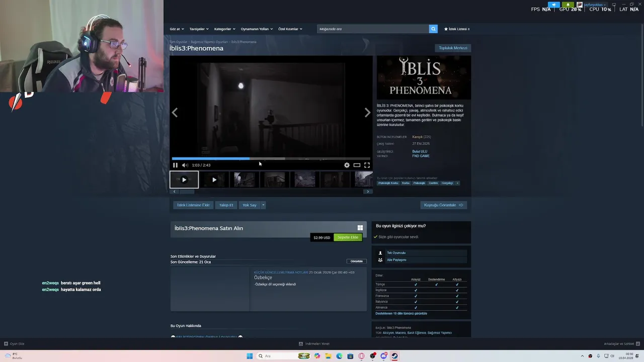
Task: Click the Yok Say ignore button
Action: 250,205
